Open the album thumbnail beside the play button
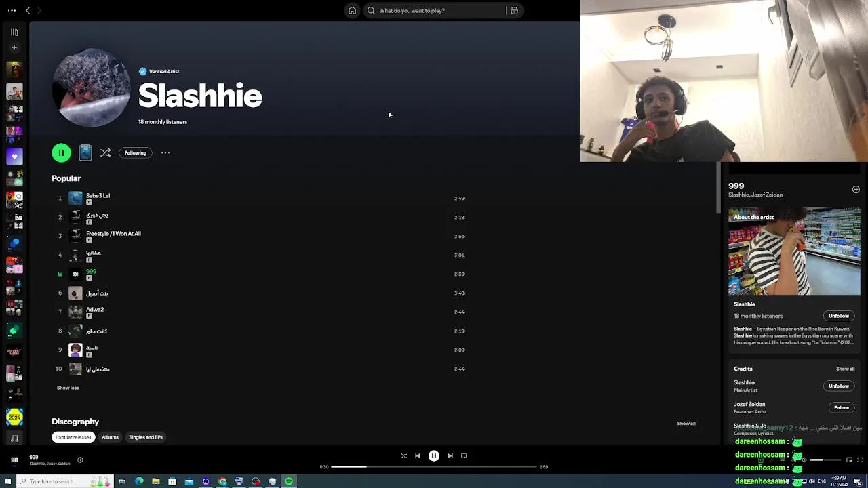 (85, 152)
